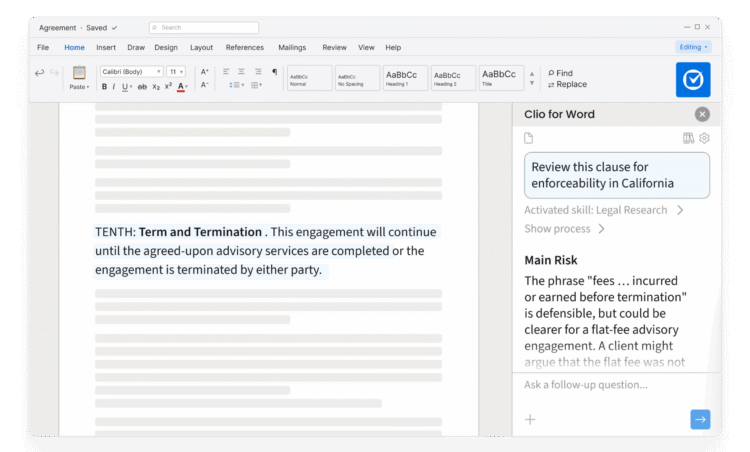The height and width of the screenshot is (452, 750).
Task: Switch to the Home tab
Action: point(74,47)
